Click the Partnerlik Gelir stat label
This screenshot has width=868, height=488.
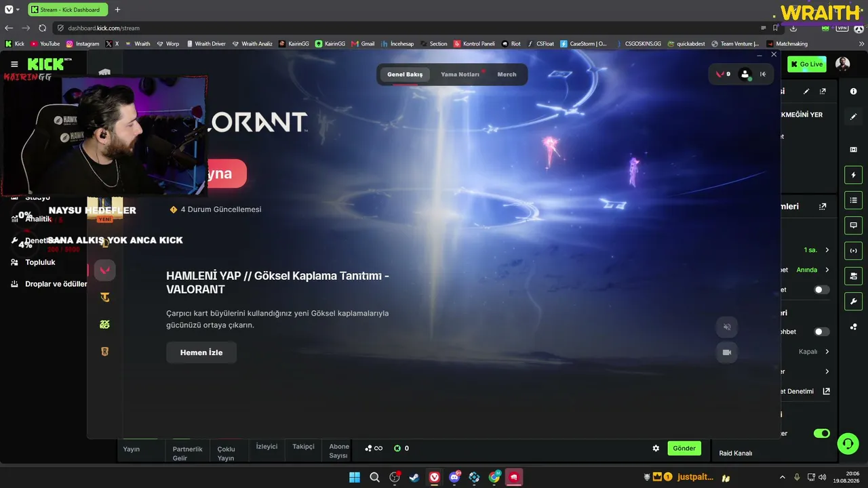click(188, 453)
